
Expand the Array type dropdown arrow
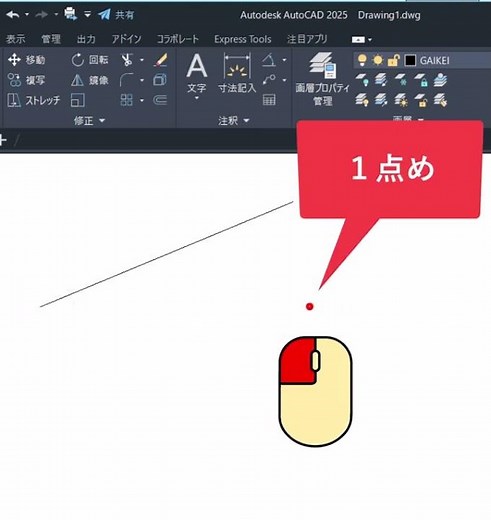[x=142, y=100]
